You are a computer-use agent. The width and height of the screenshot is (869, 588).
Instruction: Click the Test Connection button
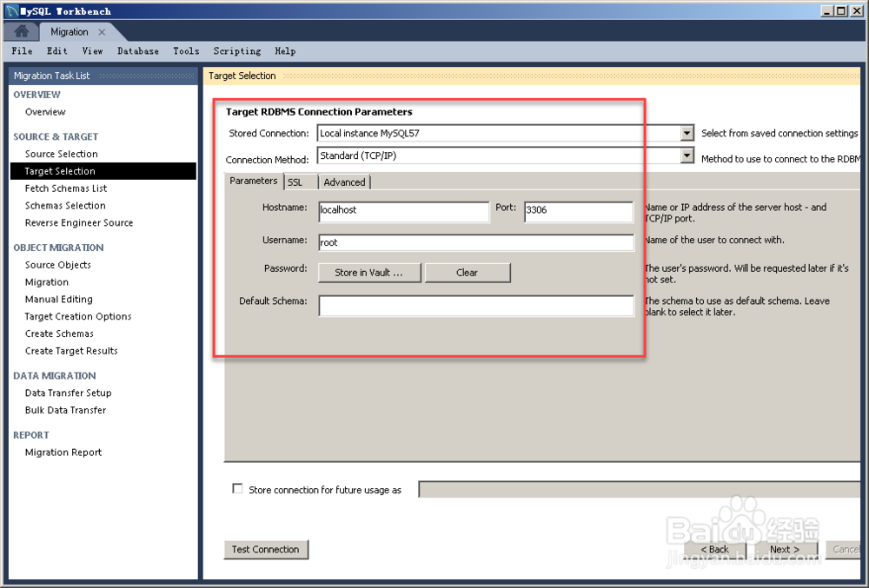click(x=265, y=549)
